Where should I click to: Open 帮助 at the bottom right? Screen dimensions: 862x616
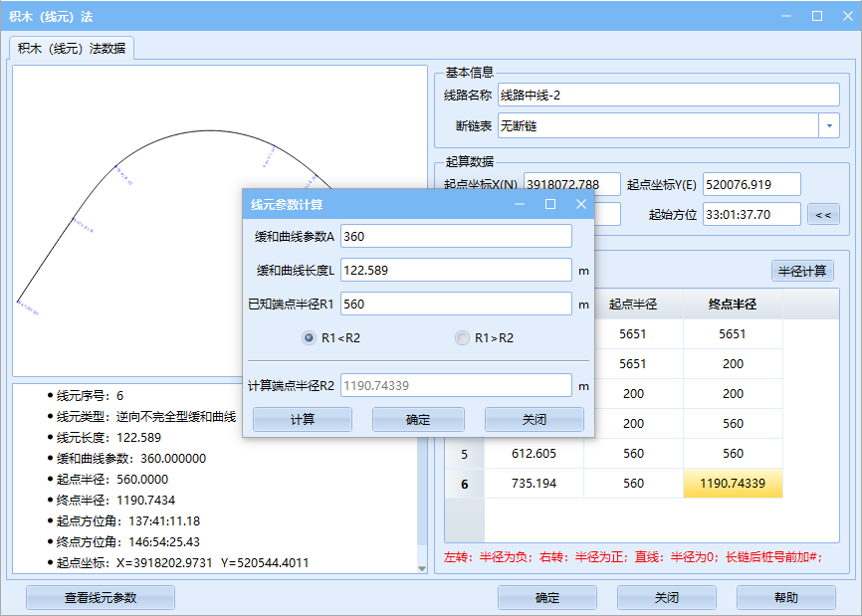(785, 598)
